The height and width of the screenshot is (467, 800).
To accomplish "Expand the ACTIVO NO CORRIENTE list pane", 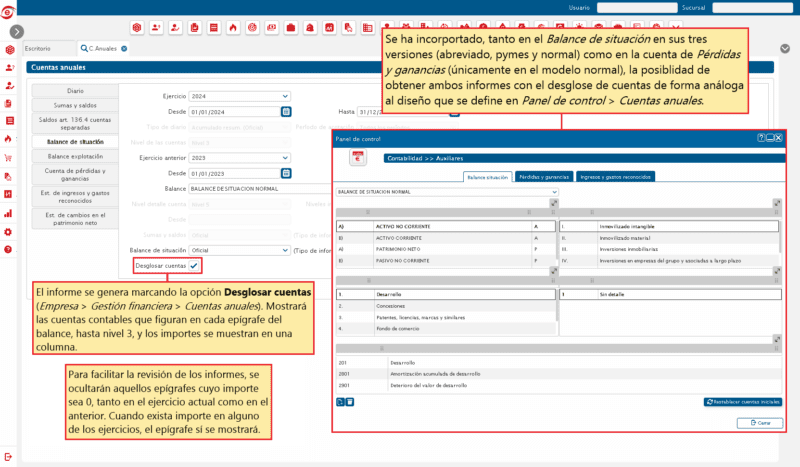I will 554,203.
